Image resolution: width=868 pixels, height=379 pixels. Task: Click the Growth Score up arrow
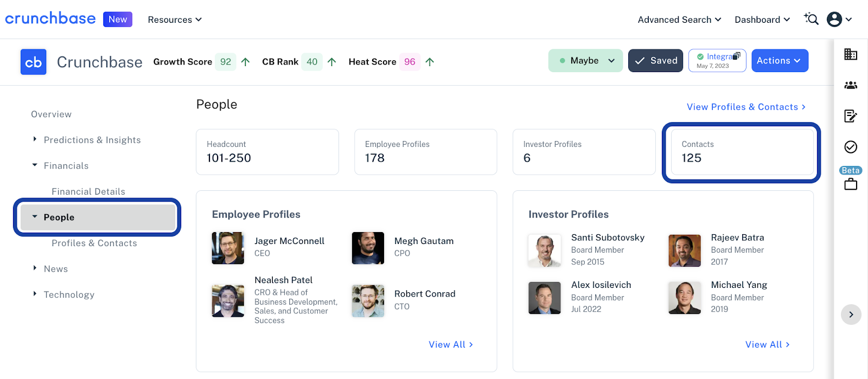pyautogui.click(x=245, y=62)
